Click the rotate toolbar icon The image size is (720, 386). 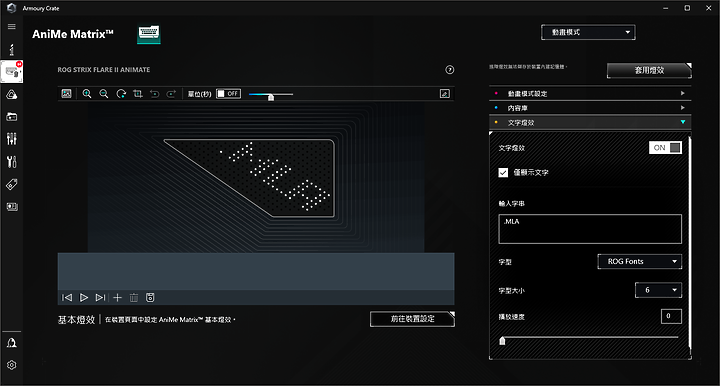tap(121, 94)
